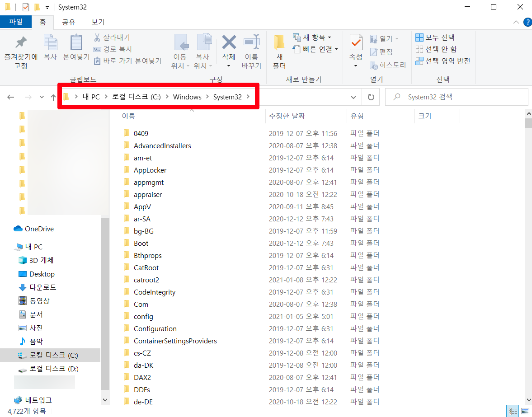Select the config folder row
This screenshot has height=417, width=532.
143,317
